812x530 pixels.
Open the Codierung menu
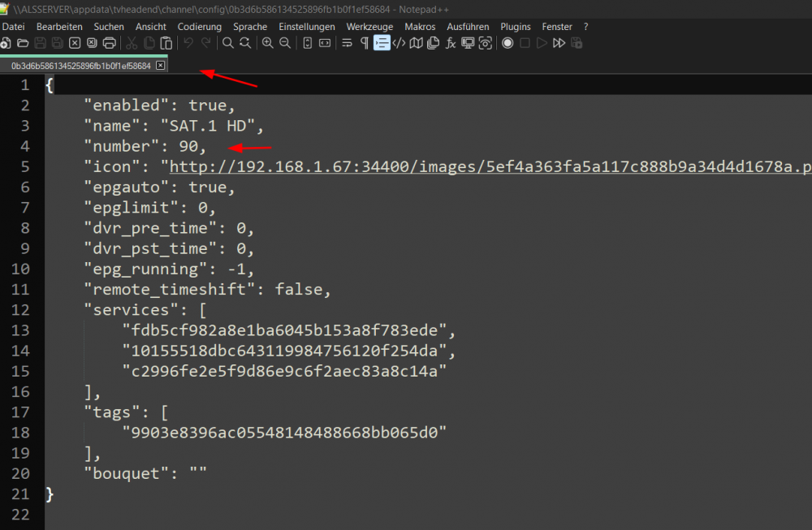[x=200, y=27]
